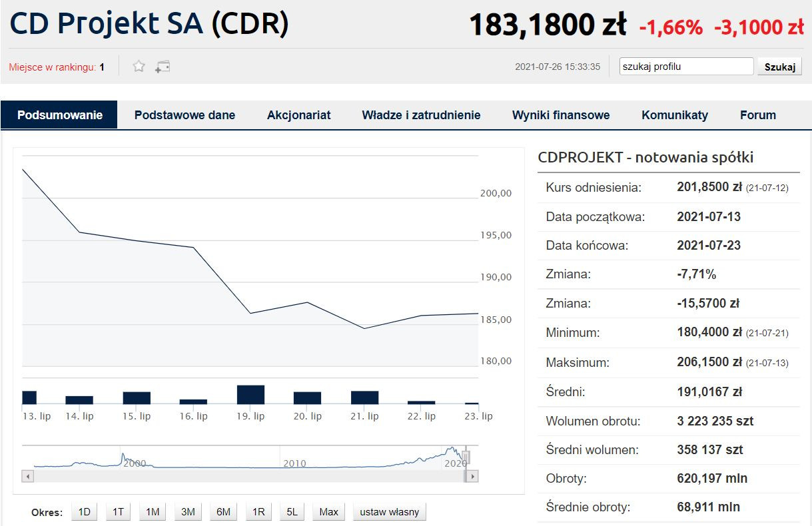Focus the szukaj profilu search field
This screenshot has width=812, height=526.
[686, 66]
